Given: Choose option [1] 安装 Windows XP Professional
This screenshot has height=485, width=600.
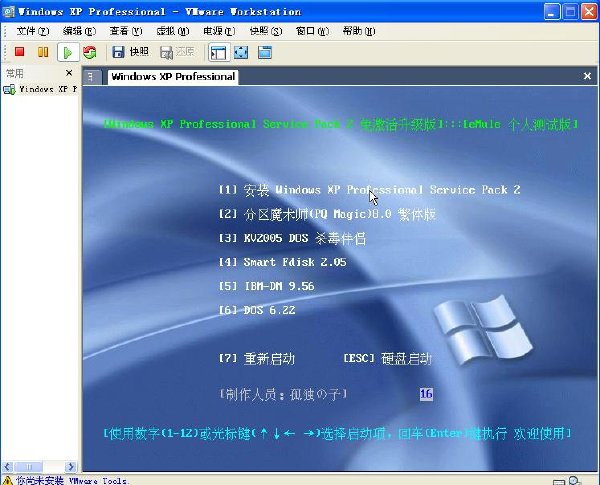Looking at the screenshot, I should 369,190.
